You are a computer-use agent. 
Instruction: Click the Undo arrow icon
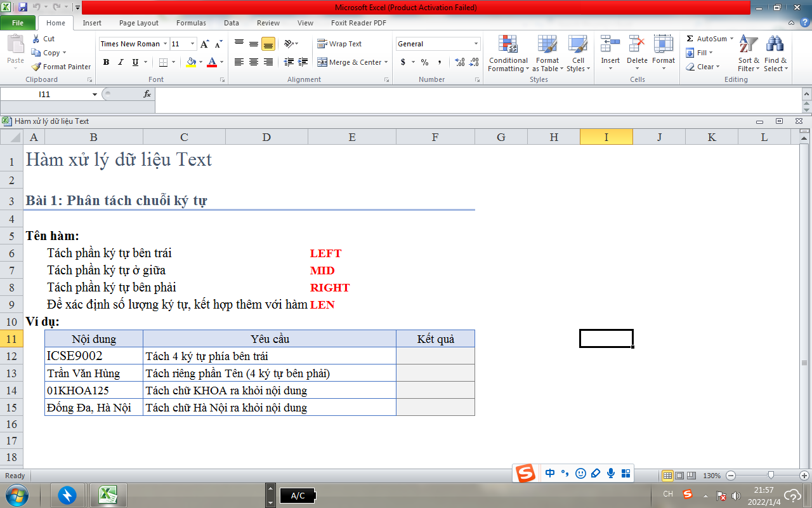pos(36,8)
